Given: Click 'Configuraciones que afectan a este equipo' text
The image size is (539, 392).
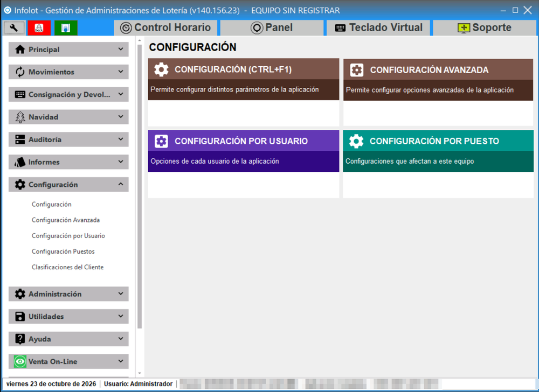Looking at the screenshot, I should [410, 162].
